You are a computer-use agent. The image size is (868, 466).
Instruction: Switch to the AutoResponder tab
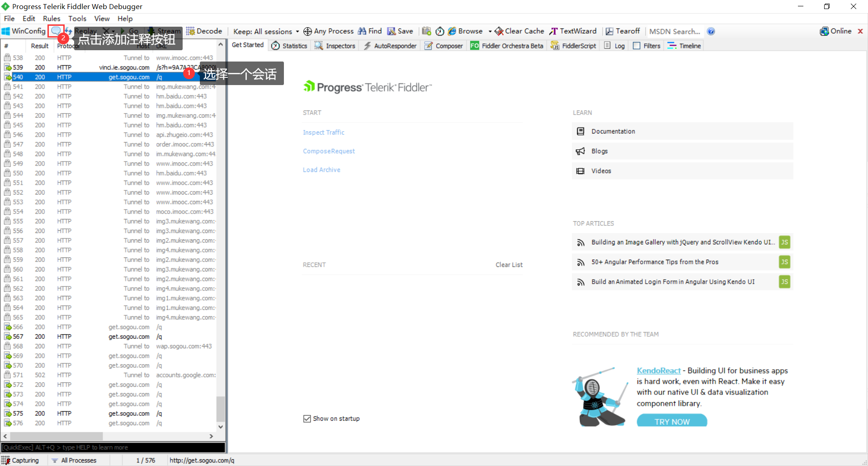click(390, 46)
